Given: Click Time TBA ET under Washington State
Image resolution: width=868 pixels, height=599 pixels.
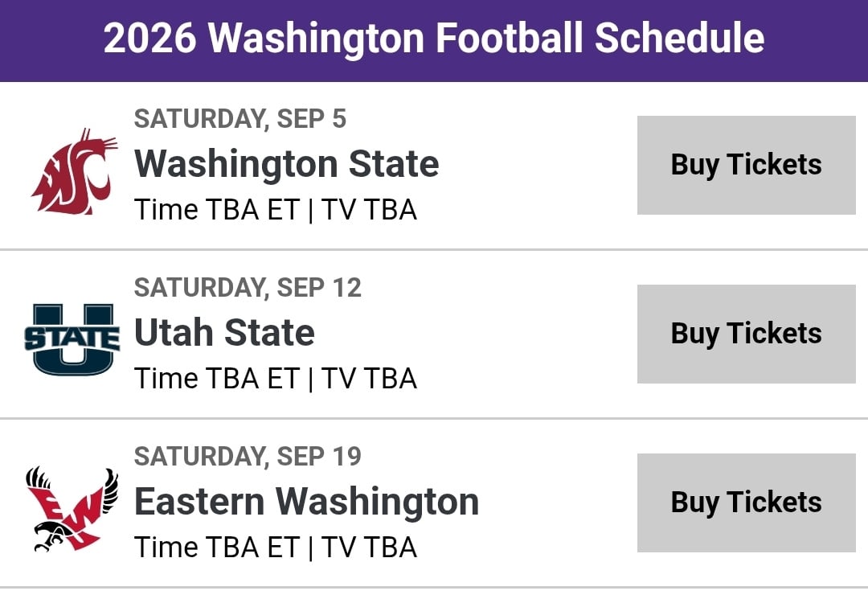Looking at the screenshot, I should point(216,210).
